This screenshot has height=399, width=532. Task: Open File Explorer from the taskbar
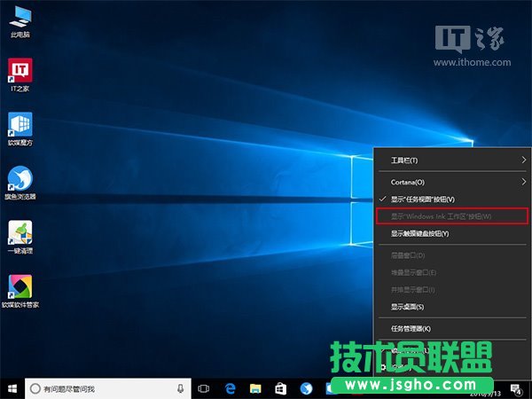click(255, 388)
